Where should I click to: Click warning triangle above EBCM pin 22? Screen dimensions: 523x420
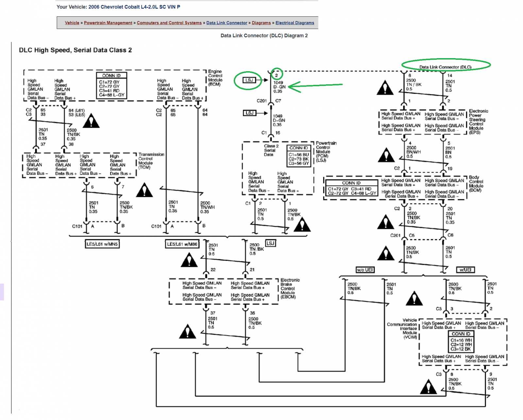click(x=189, y=260)
